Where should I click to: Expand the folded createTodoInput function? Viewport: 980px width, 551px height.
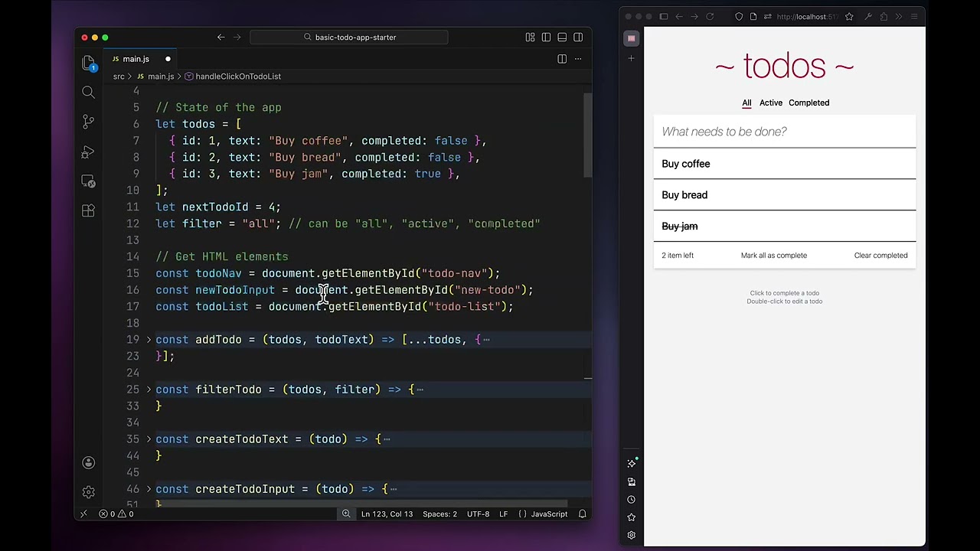click(149, 489)
